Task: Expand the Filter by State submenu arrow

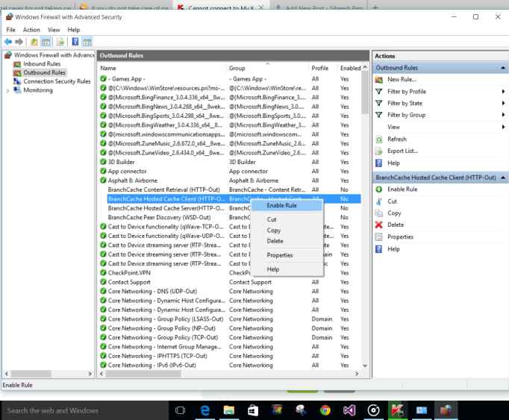Action: pos(503,103)
